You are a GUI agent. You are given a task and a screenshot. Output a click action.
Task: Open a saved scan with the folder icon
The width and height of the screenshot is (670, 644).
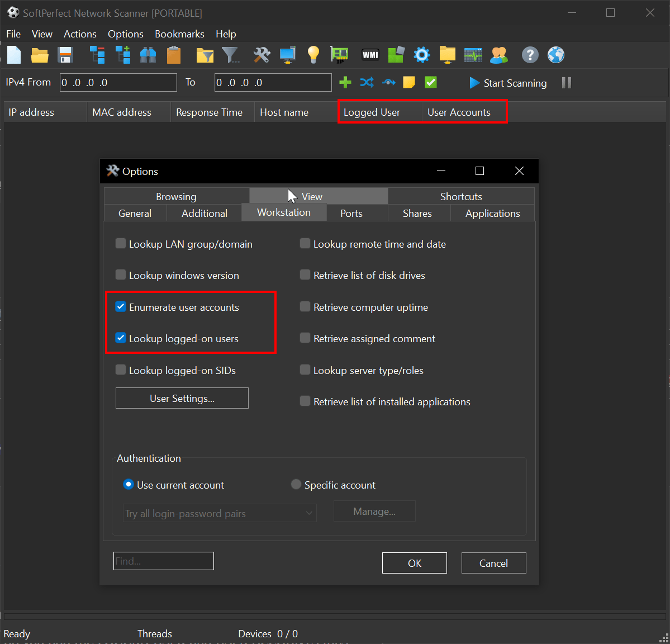coord(40,55)
